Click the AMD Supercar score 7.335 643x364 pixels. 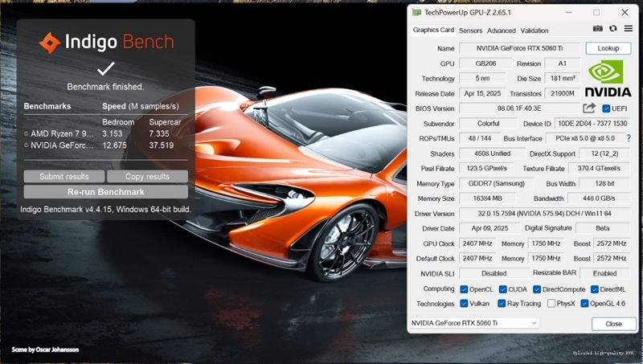pos(159,133)
